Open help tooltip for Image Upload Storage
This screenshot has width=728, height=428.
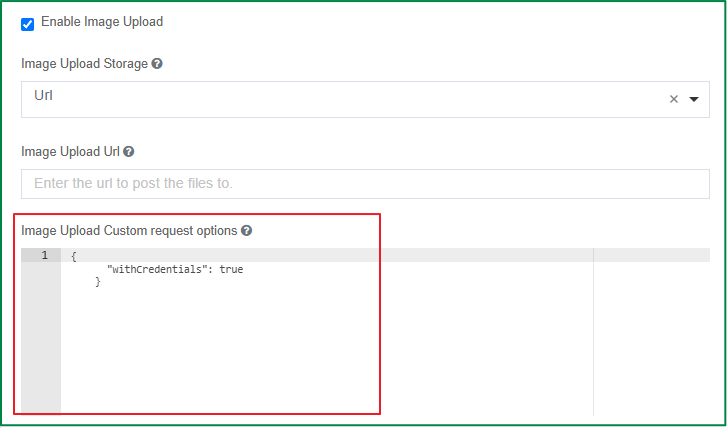click(x=157, y=64)
